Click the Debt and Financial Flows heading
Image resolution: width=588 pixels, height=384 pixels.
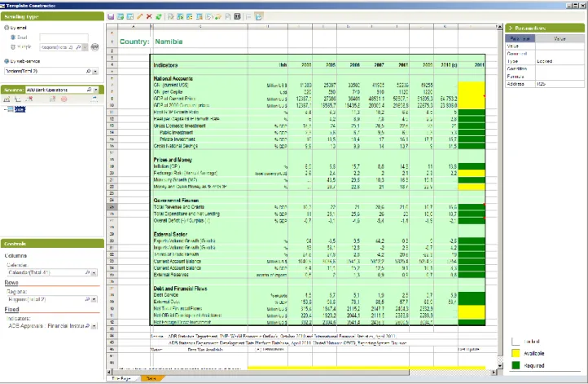click(x=180, y=289)
